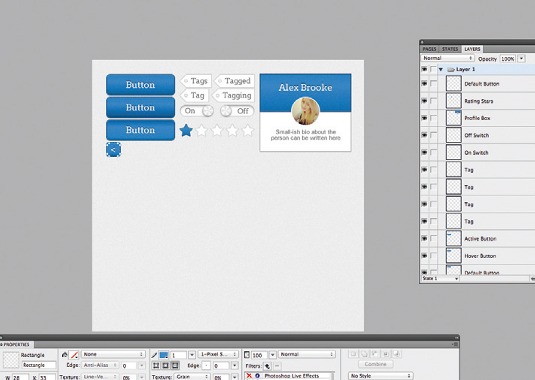Lock the Rating Stars layer

[x=433, y=101]
